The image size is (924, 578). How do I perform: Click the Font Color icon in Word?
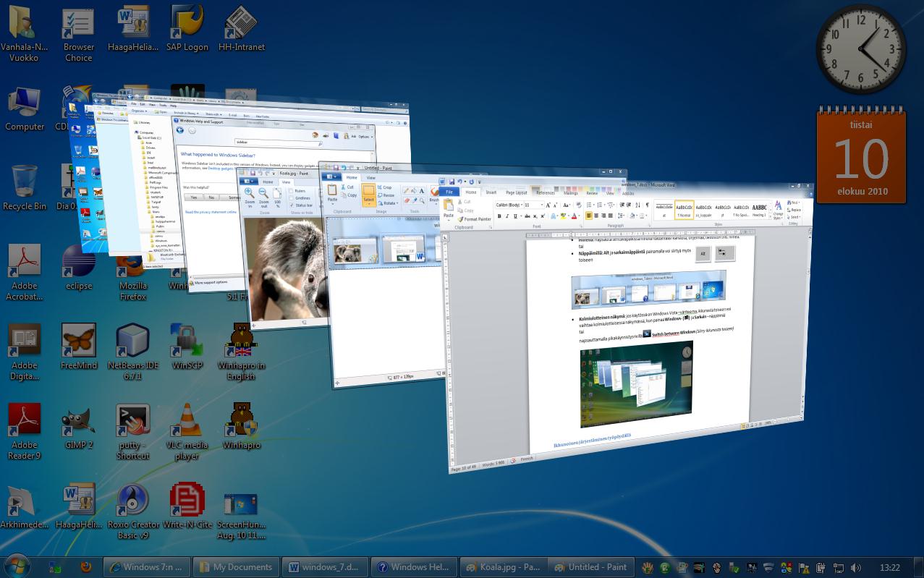[x=574, y=216]
